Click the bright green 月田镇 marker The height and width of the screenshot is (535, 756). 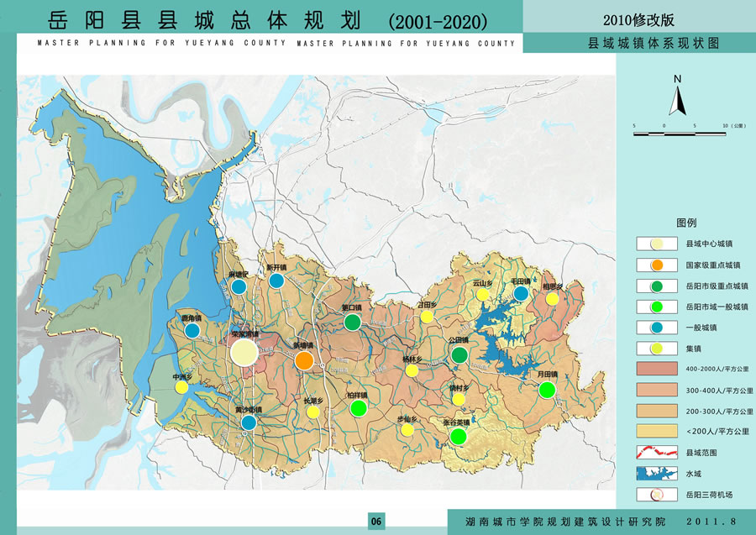547,389
